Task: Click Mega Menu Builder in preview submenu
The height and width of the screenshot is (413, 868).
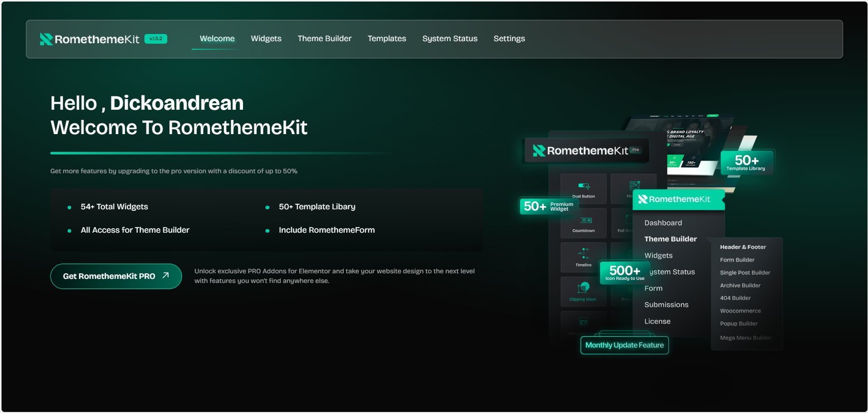Action: tap(746, 338)
